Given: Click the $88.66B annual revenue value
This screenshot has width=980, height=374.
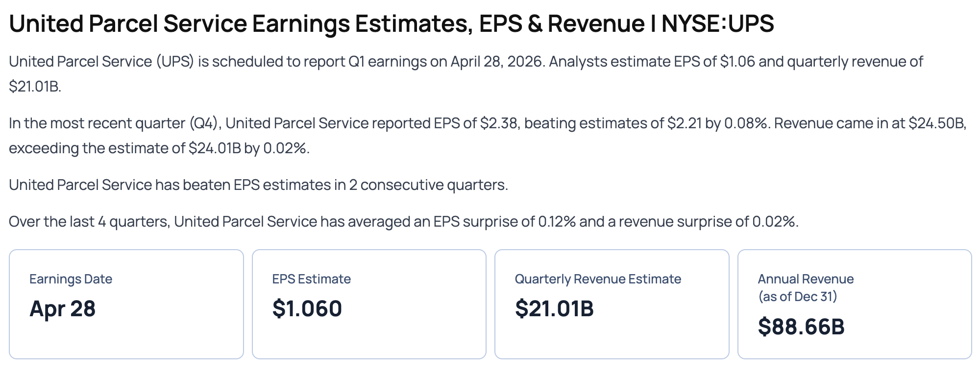Looking at the screenshot, I should click(801, 327).
